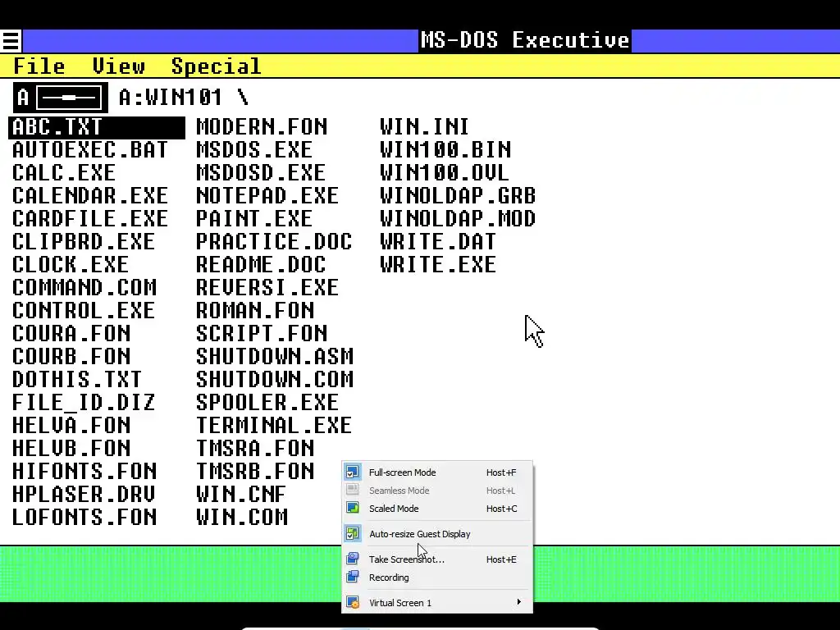Select file ROMAN.FON
Screen dimensions: 840x630
click(x=255, y=311)
